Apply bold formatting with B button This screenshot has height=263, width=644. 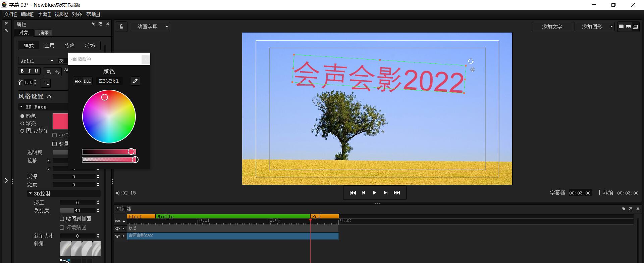(22, 71)
